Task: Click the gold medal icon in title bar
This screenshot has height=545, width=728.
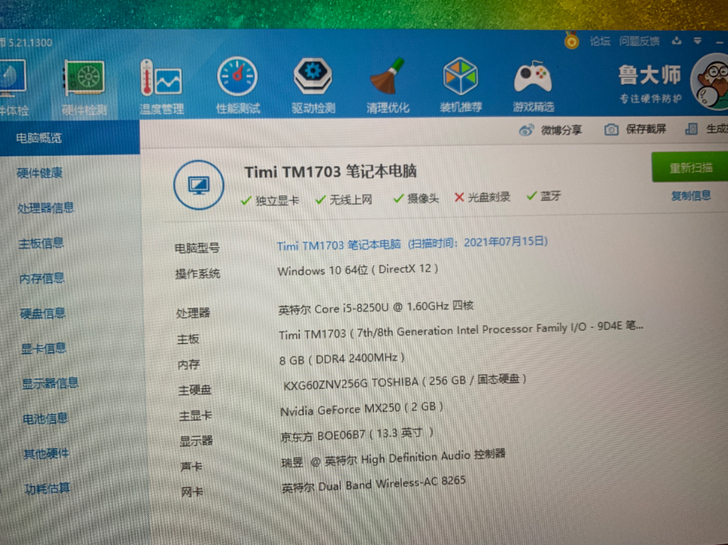Action: coord(572,41)
